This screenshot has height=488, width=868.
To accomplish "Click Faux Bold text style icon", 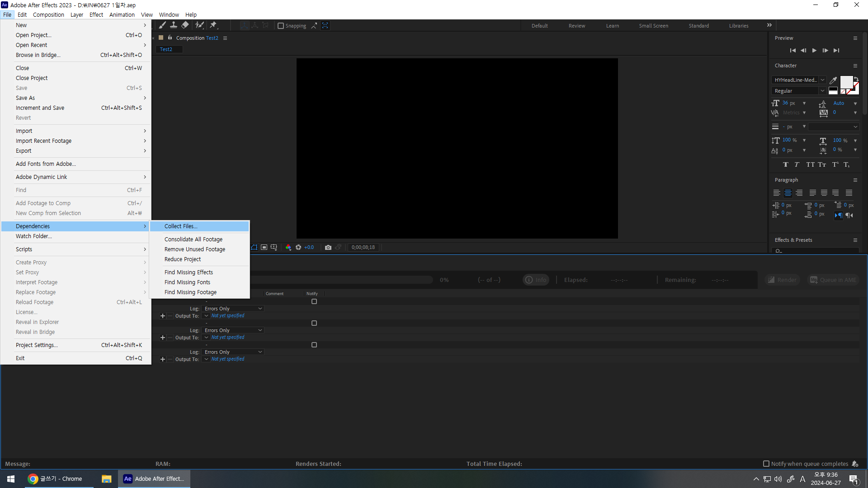I will click(786, 164).
